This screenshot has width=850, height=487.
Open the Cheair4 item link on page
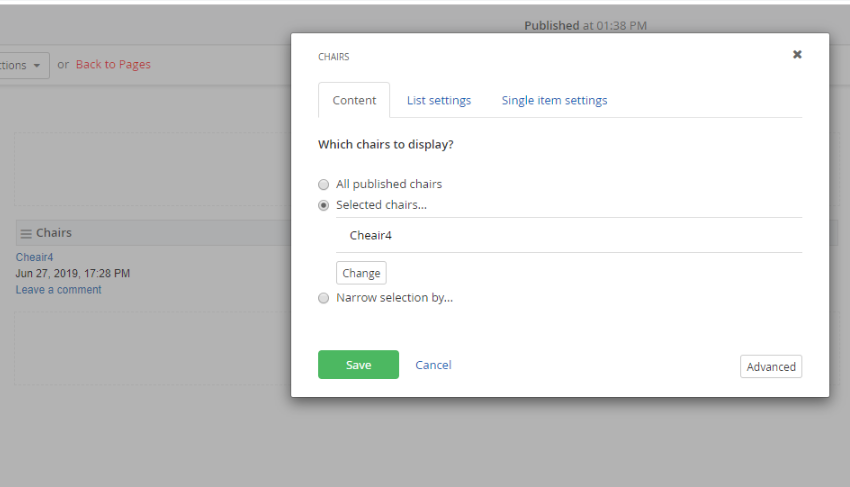point(34,257)
